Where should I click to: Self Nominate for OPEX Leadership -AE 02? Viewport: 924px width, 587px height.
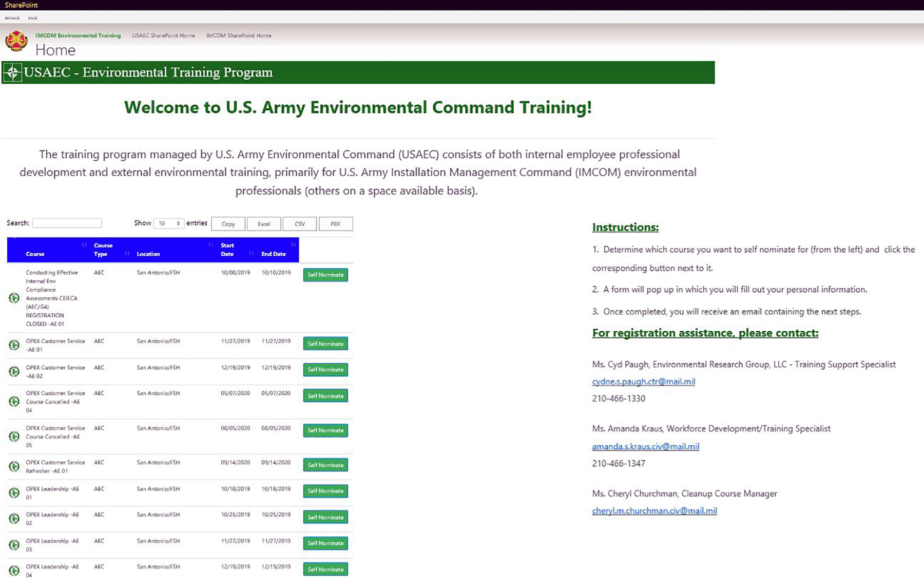tap(325, 517)
